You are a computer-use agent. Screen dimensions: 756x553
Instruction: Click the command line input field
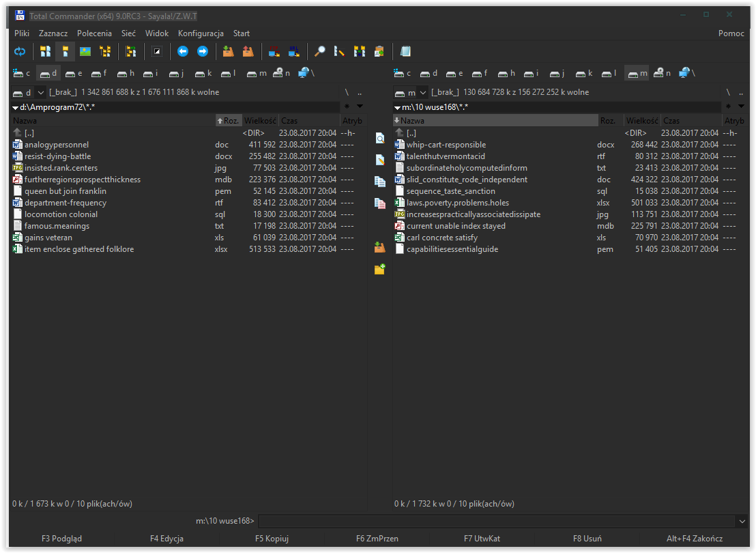[497, 521]
